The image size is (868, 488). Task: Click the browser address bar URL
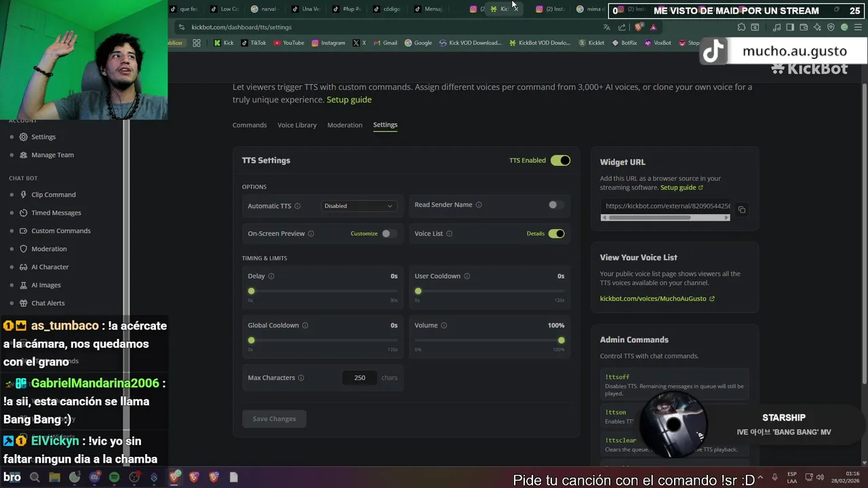tap(241, 27)
